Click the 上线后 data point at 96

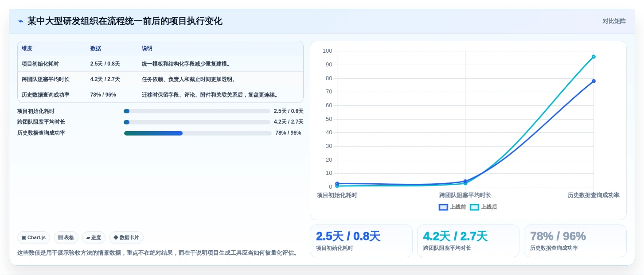[x=593, y=57]
